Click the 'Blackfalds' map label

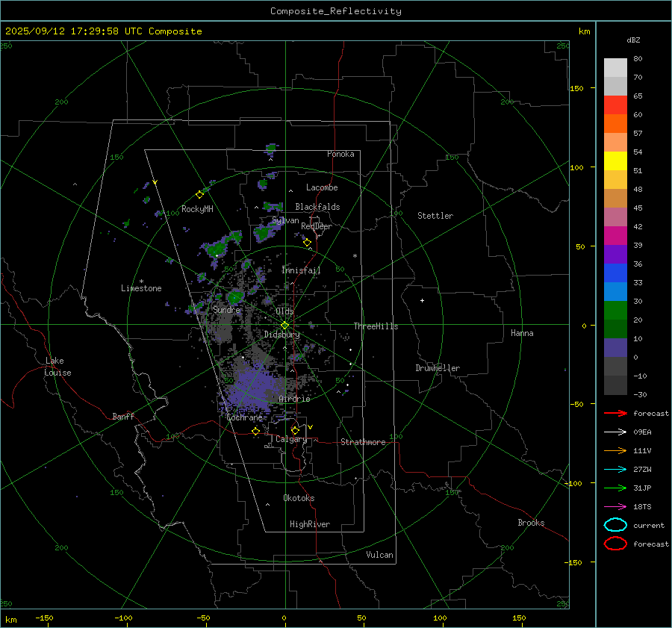click(317, 207)
